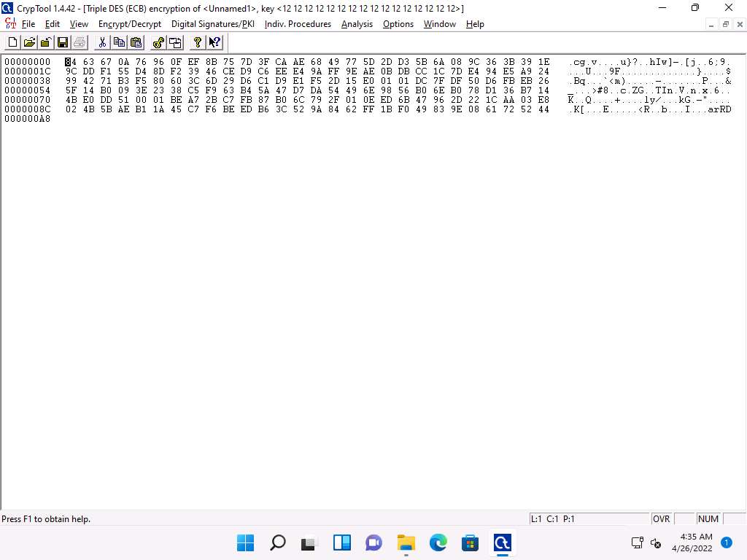
Task: Click the Copy toolbar icon
Action: [x=119, y=42]
